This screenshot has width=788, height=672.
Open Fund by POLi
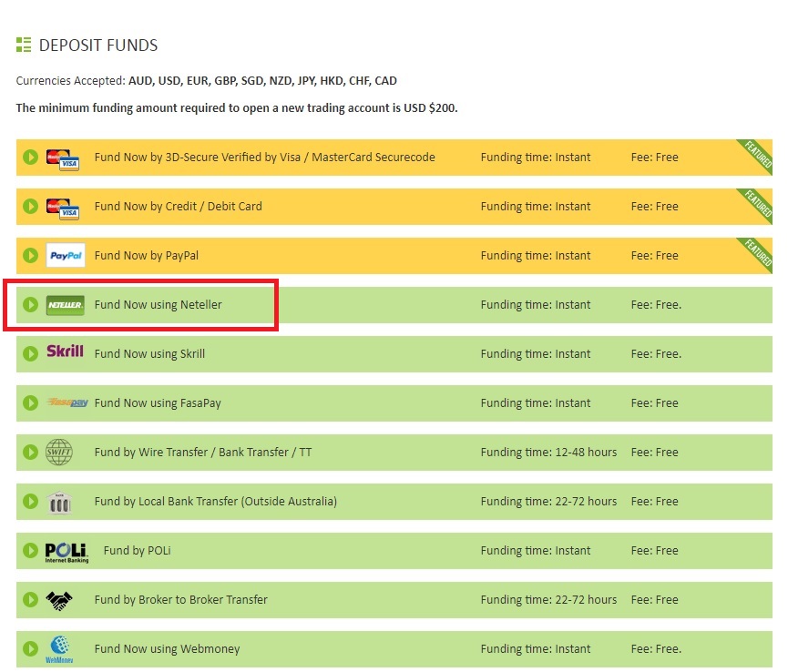[138, 551]
